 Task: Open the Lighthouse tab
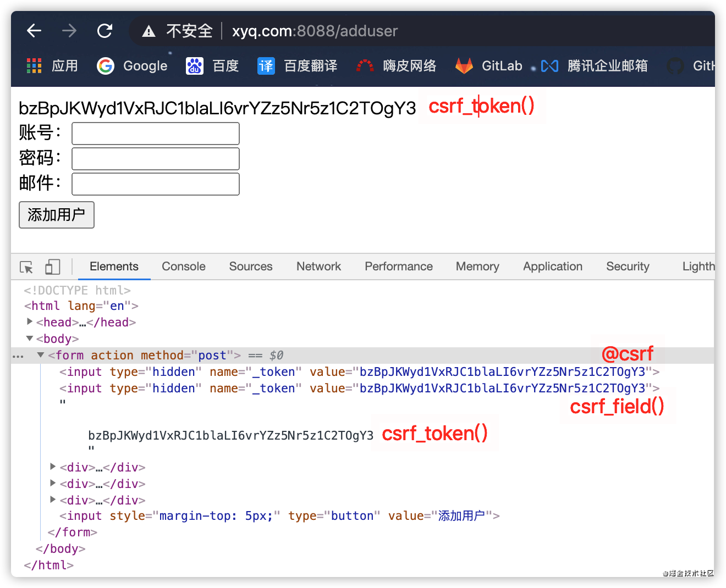[698, 267]
